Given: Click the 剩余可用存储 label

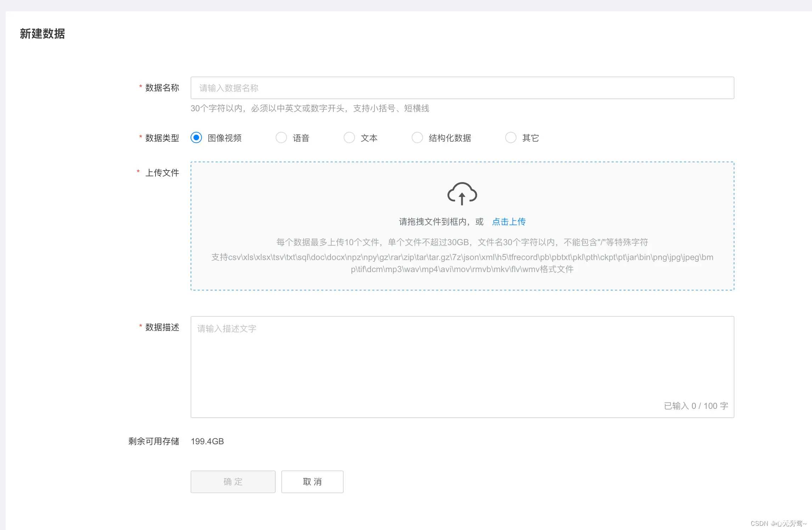Looking at the screenshot, I should point(154,441).
